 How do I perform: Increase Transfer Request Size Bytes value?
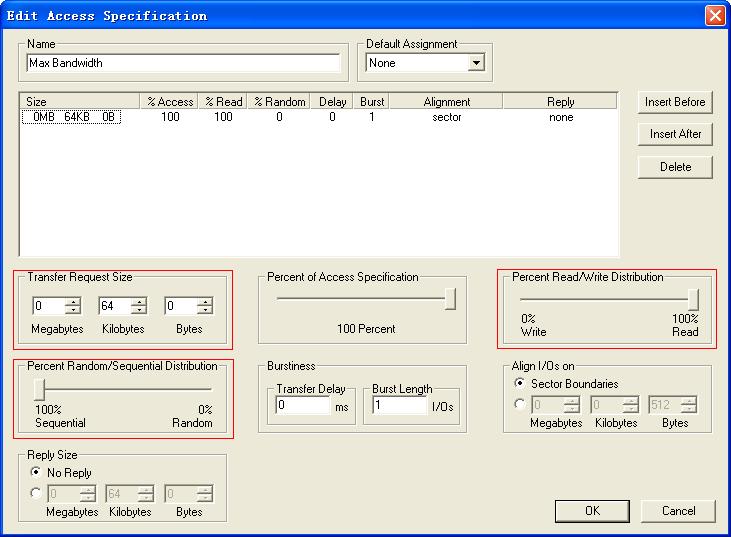[204, 302]
